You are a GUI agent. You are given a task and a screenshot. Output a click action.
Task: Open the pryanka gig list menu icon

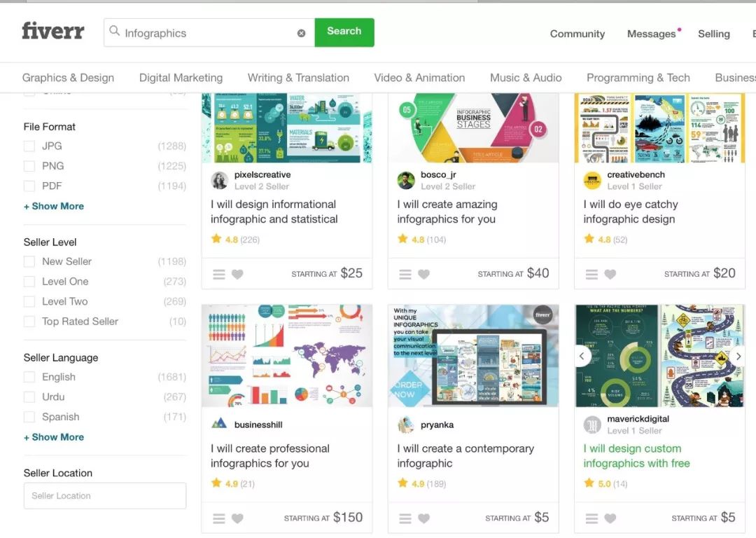[405, 518]
